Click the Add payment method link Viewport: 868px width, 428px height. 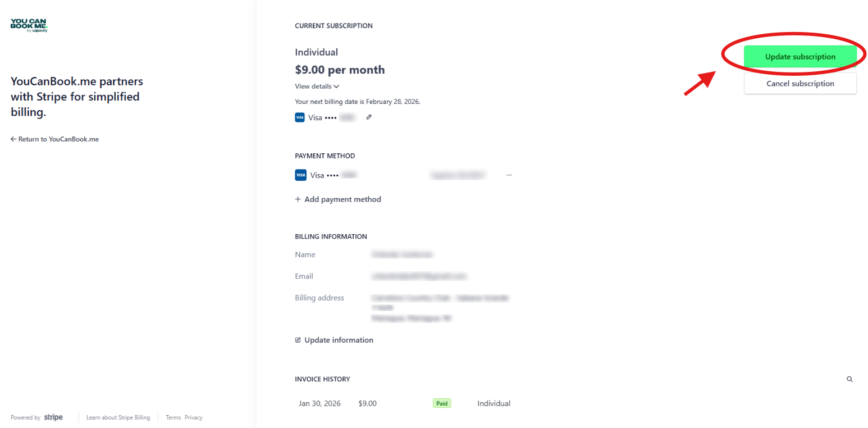click(342, 199)
